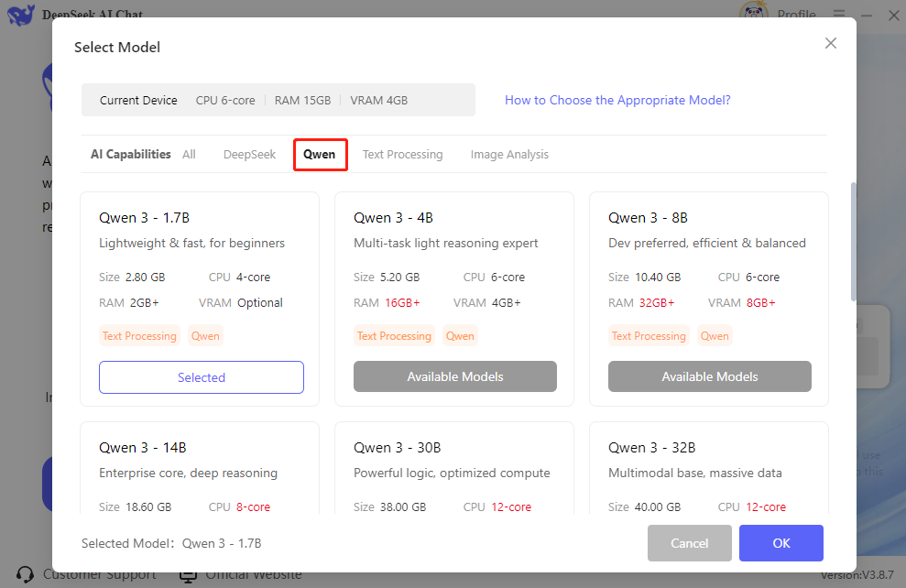906x588 pixels.
Task: Click the VRAM 4GB device info
Action: click(x=379, y=100)
